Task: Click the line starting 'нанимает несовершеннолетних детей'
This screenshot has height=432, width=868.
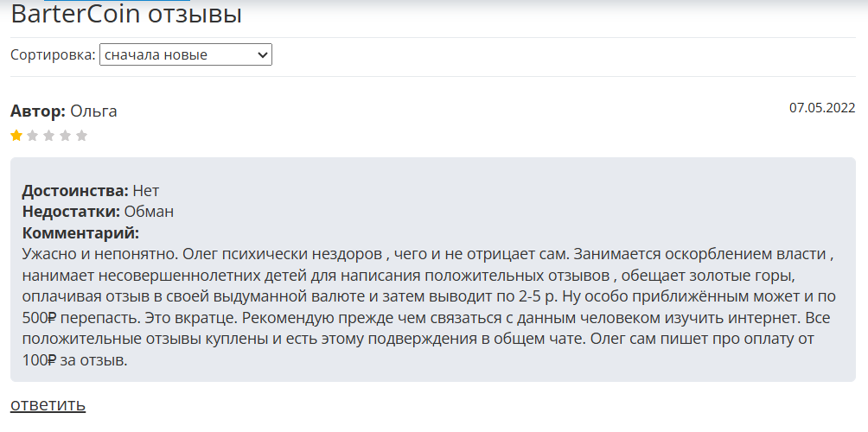Action: tap(409, 276)
